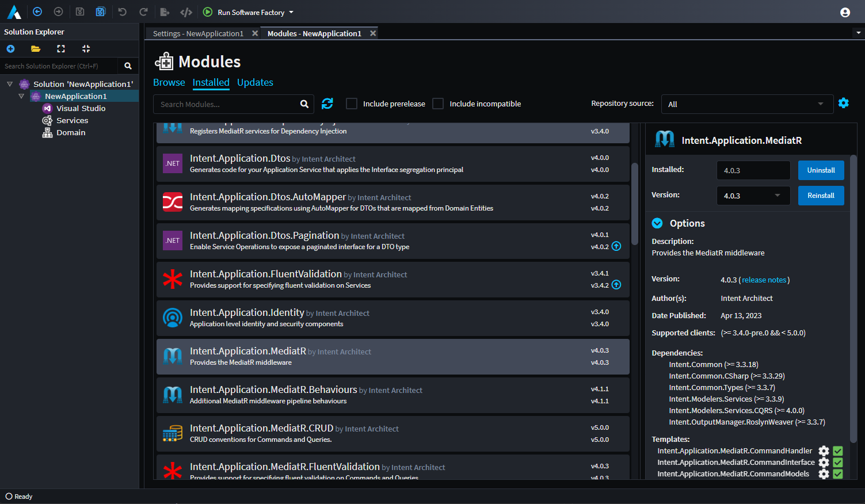Viewport: 865px width, 504px height.
Task: Undo with the counter-clockwise arrow icon
Action: (x=122, y=12)
